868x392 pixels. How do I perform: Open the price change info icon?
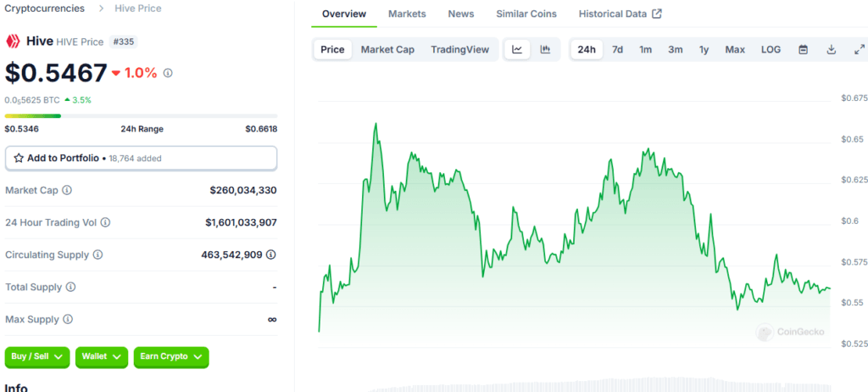pos(169,73)
